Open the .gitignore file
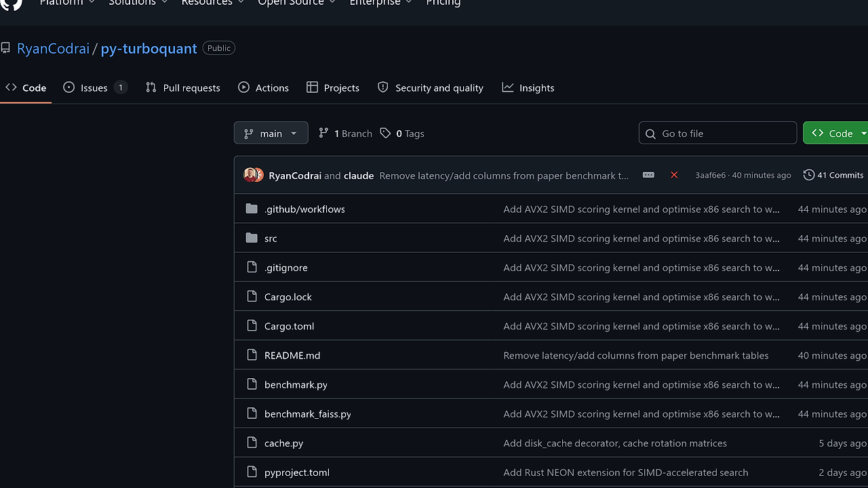 [x=286, y=267]
